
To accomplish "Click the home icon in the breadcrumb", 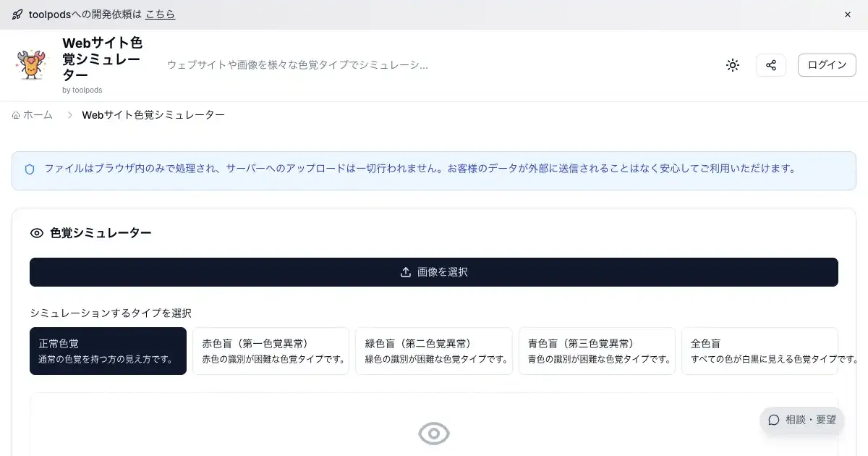I will pyautogui.click(x=16, y=115).
